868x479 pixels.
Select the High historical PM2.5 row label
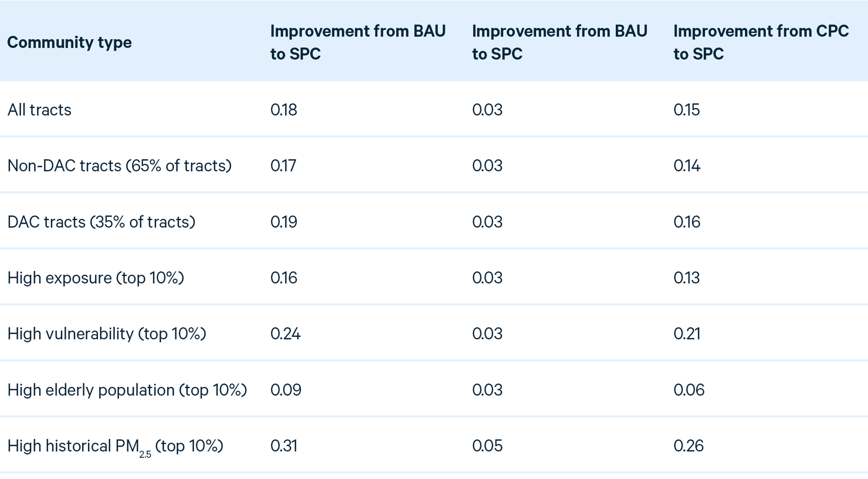pyautogui.click(x=116, y=447)
